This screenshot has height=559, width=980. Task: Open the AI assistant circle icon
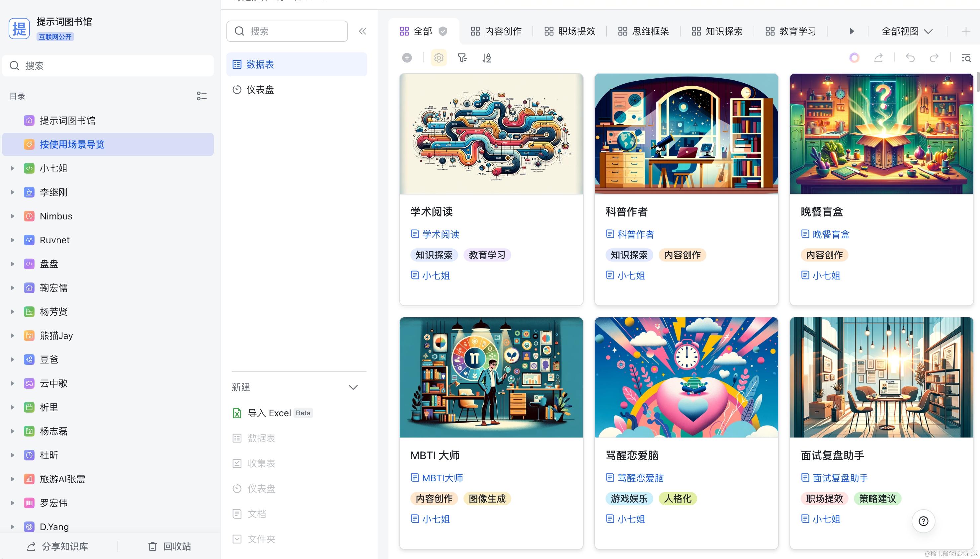854,57
